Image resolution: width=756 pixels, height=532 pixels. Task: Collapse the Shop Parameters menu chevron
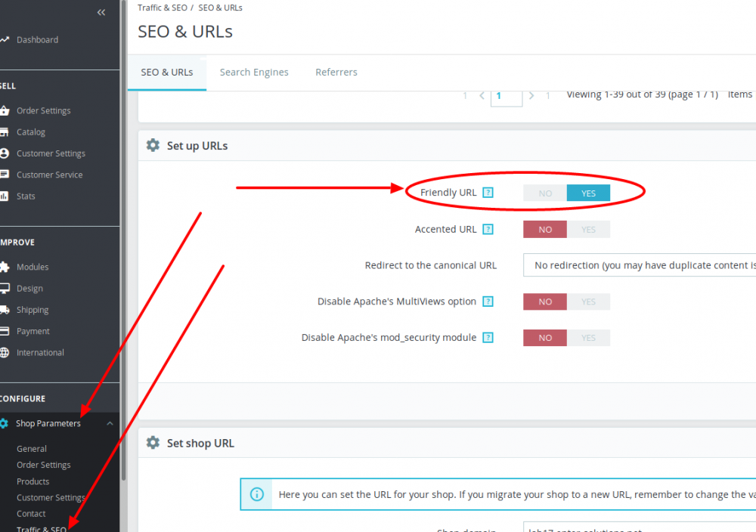click(110, 423)
